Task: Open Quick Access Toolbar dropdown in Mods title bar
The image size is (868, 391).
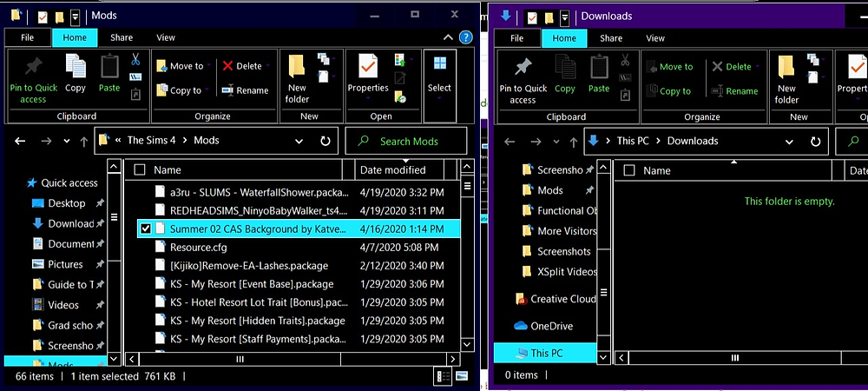Action: point(75,17)
